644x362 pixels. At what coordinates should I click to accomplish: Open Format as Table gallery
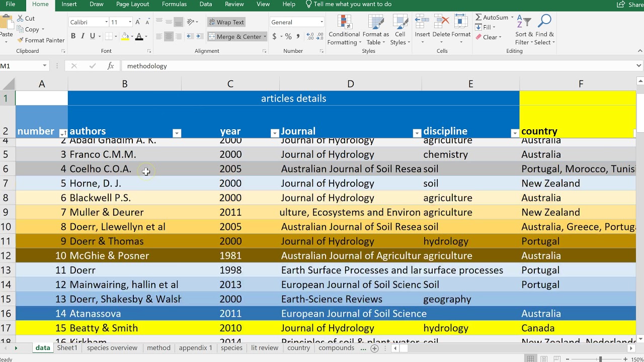click(376, 30)
